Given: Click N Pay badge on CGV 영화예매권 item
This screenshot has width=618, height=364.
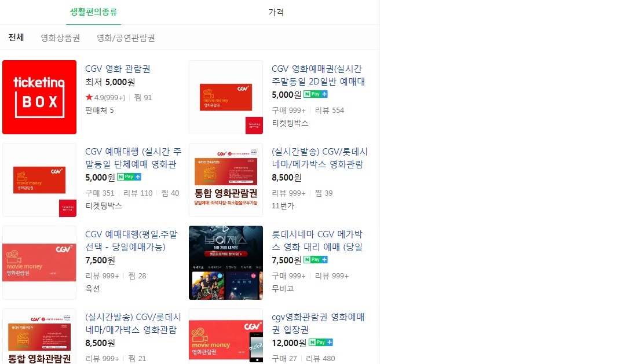Looking at the screenshot, I should (316, 94).
